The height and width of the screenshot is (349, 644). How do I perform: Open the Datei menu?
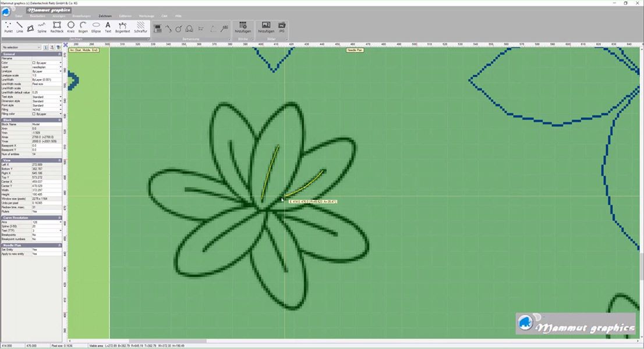(x=19, y=16)
